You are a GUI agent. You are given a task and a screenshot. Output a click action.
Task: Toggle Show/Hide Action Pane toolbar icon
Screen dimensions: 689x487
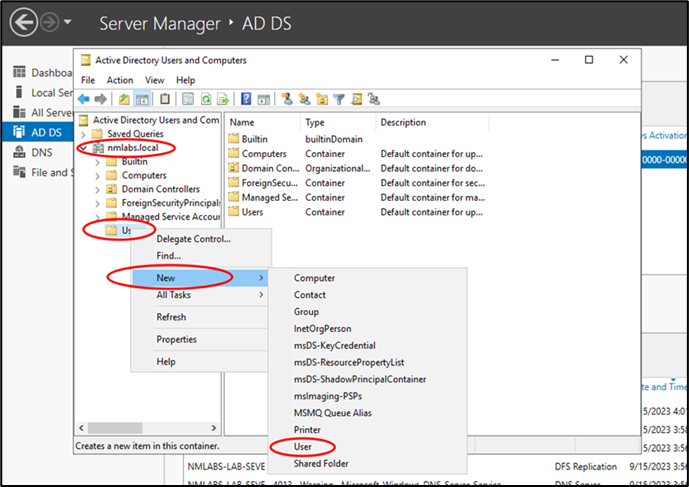pos(264,99)
